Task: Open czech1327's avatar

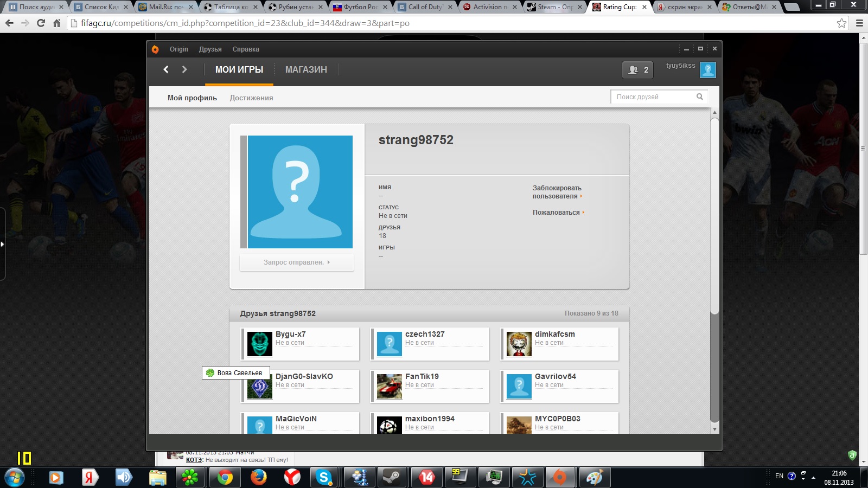Action: (x=390, y=344)
